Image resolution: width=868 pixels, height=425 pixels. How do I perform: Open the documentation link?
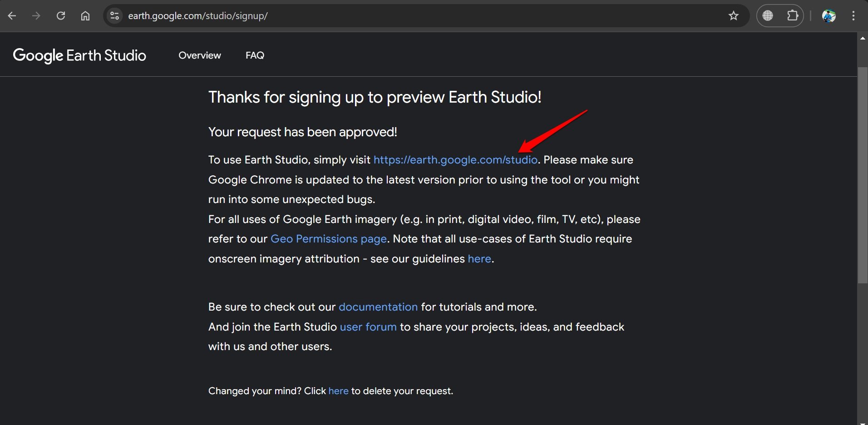(378, 307)
